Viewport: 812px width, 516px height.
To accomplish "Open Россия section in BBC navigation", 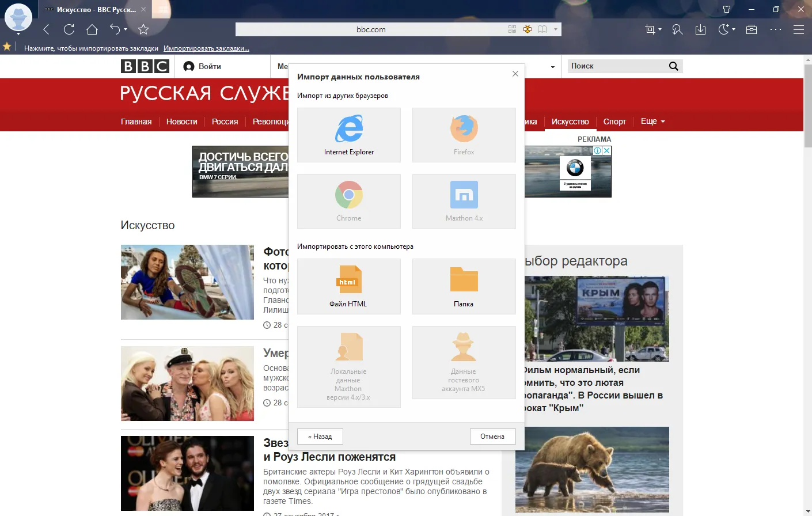I will tap(225, 122).
